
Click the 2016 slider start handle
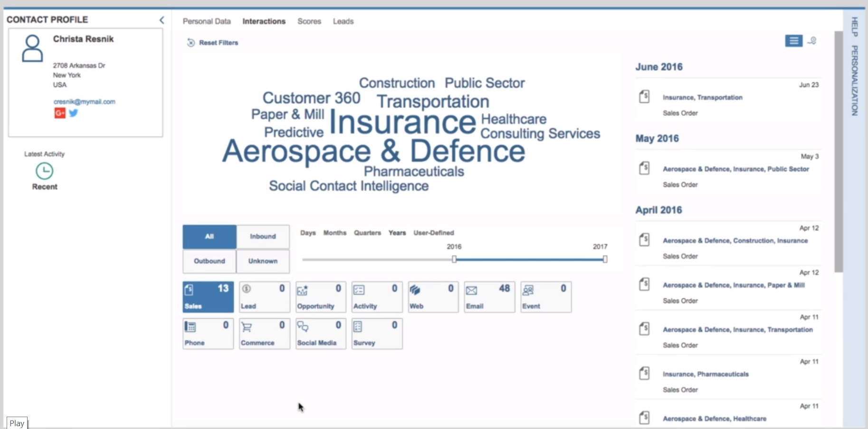[x=454, y=259]
